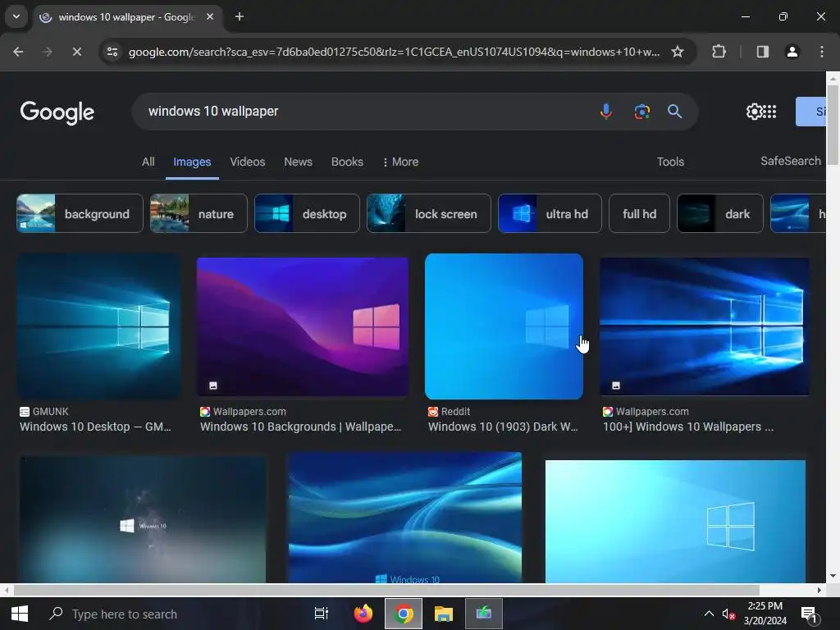Screen dimensions: 840x630
Task: Click the right arrow of horizontal scrollbar
Action: click(819, 590)
